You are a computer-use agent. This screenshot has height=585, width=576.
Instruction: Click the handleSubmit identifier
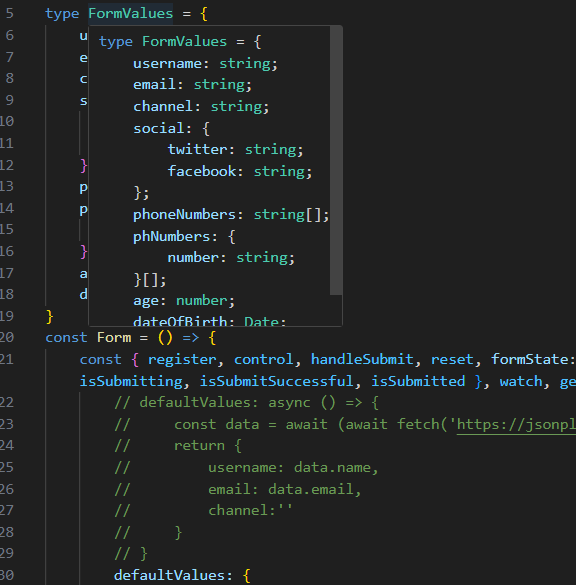(362, 360)
